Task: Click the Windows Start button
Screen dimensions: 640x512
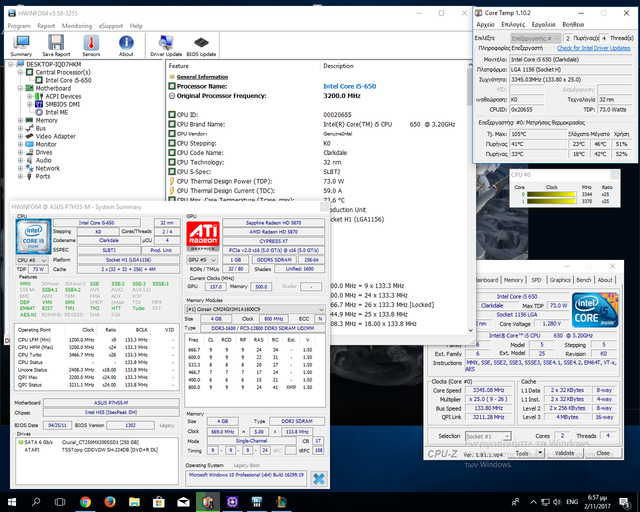Action: 11,502
